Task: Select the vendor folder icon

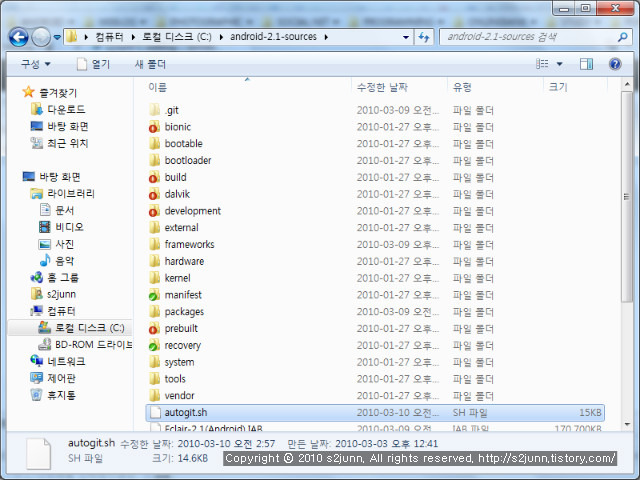Action: (x=155, y=396)
